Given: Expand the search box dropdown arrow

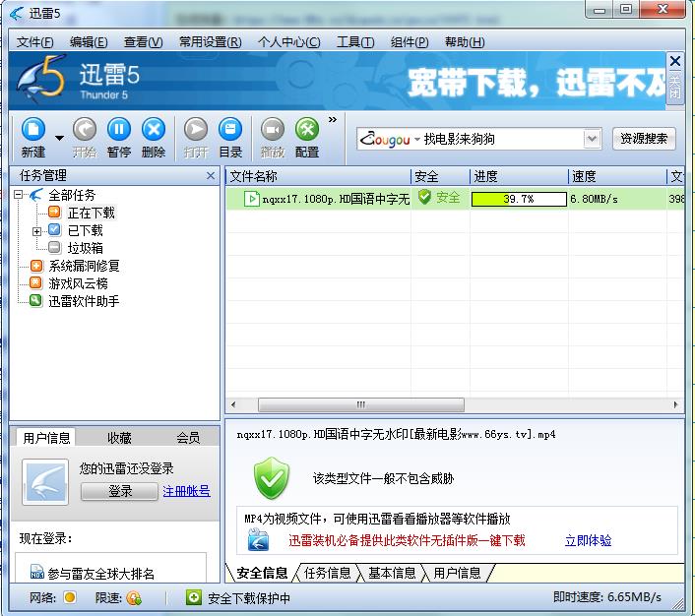Looking at the screenshot, I should [x=593, y=139].
